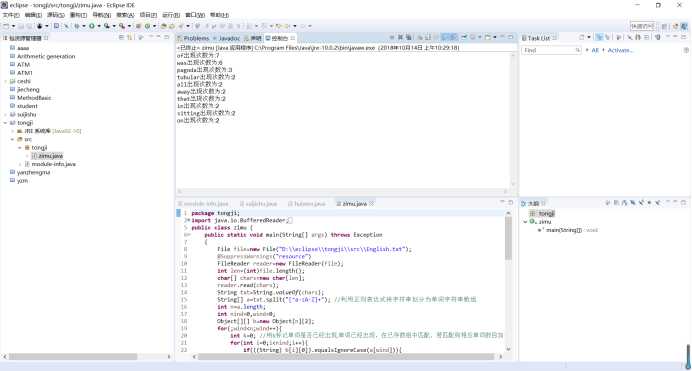
Task: Switch to the module-info.java editor tab
Action: tap(203, 204)
